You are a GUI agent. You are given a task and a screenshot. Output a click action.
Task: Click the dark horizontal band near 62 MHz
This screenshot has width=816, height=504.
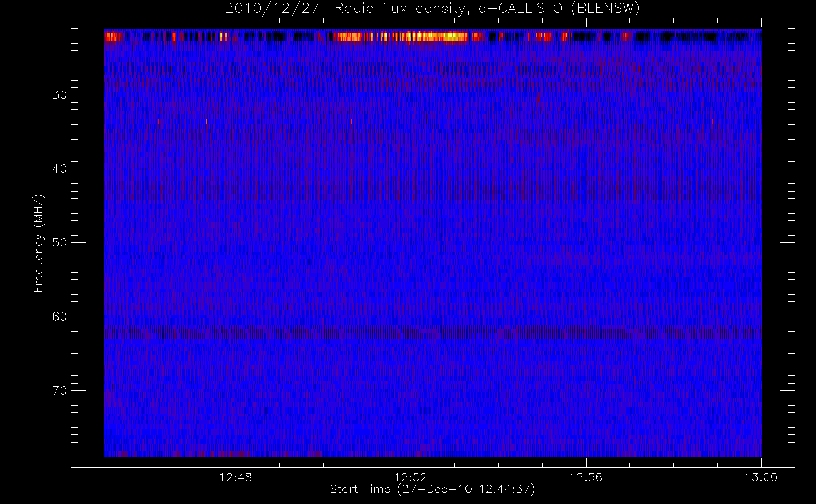pos(433,333)
